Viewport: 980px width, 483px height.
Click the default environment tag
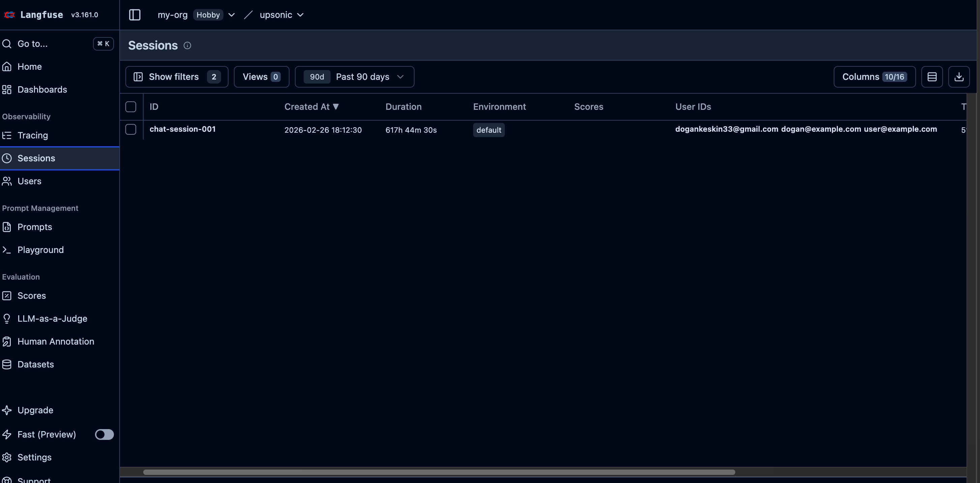coord(488,130)
